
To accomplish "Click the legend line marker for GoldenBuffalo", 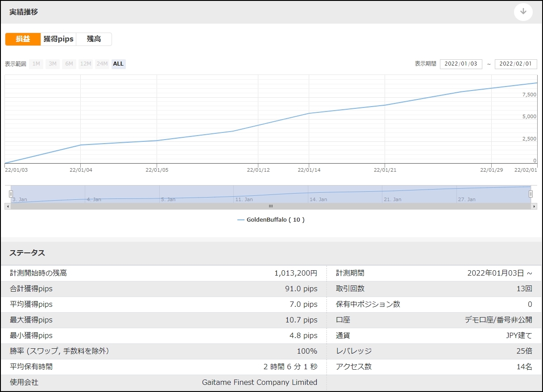I will click(x=241, y=220).
